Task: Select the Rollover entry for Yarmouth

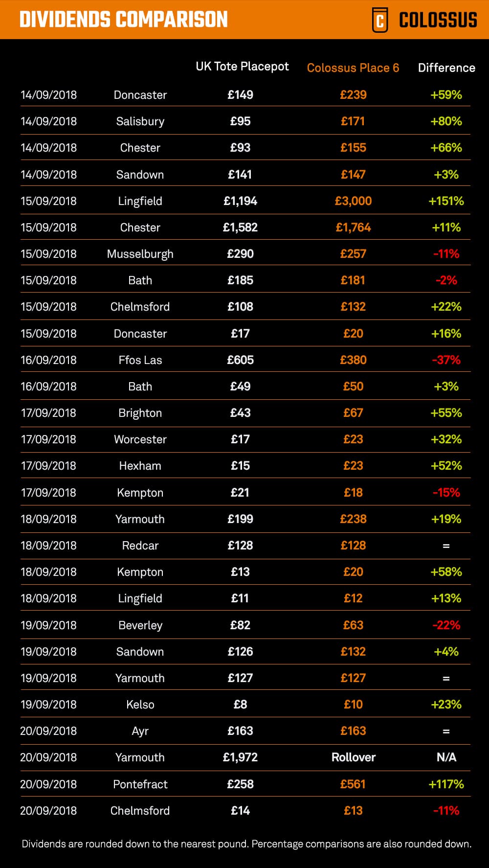Action: [x=353, y=757]
